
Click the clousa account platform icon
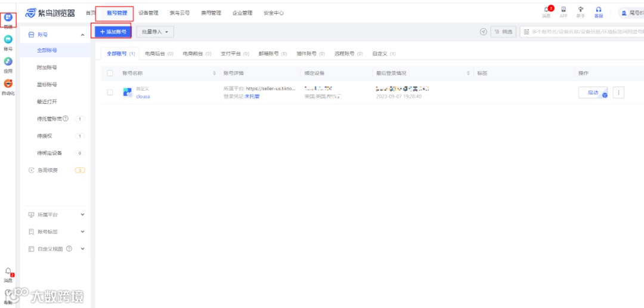pyautogui.click(x=128, y=93)
